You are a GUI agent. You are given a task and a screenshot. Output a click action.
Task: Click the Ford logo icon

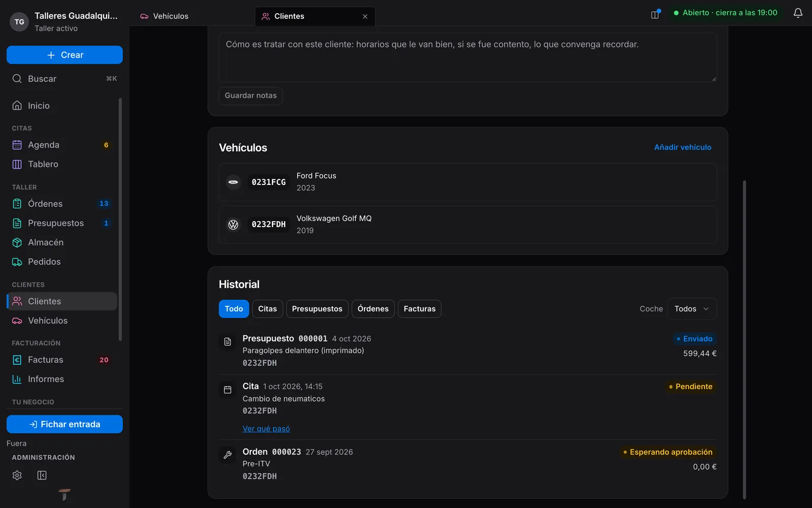click(233, 182)
